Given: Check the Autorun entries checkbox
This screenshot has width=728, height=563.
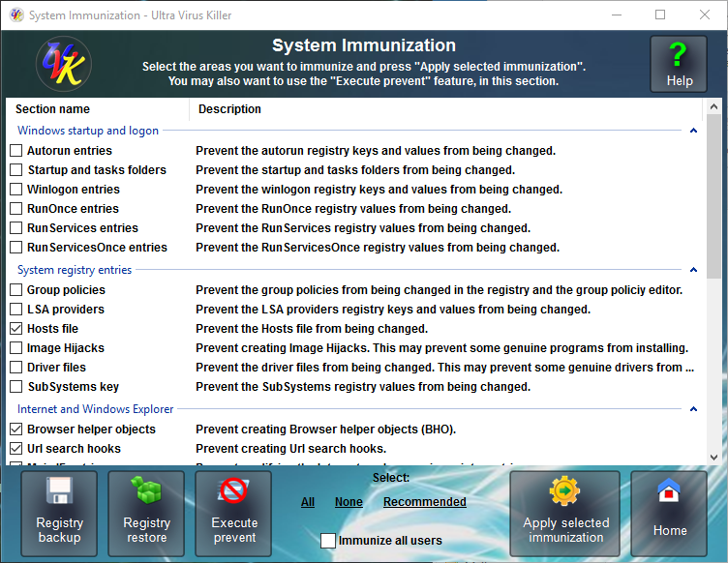Looking at the screenshot, I should tap(16, 150).
